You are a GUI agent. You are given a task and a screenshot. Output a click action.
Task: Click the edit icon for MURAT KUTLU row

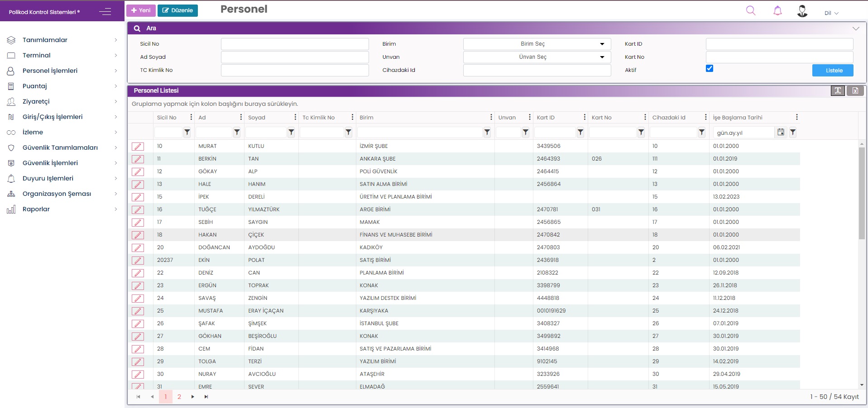click(x=138, y=146)
